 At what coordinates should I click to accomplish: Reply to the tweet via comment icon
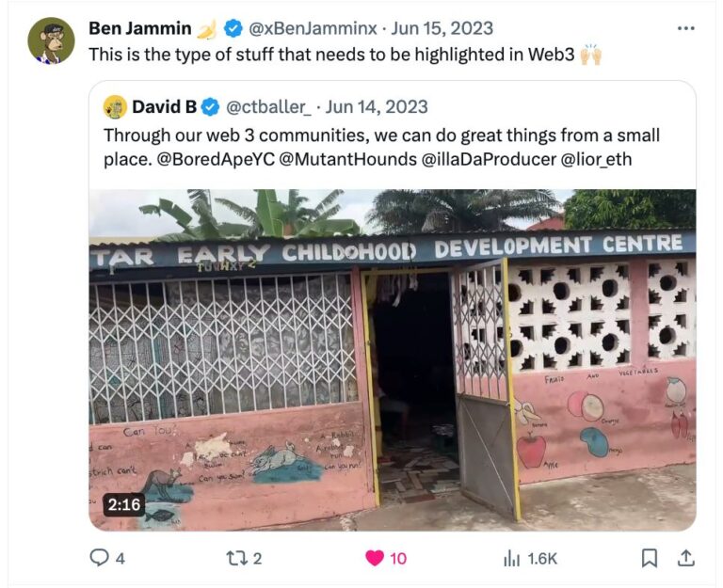click(99, 558)
